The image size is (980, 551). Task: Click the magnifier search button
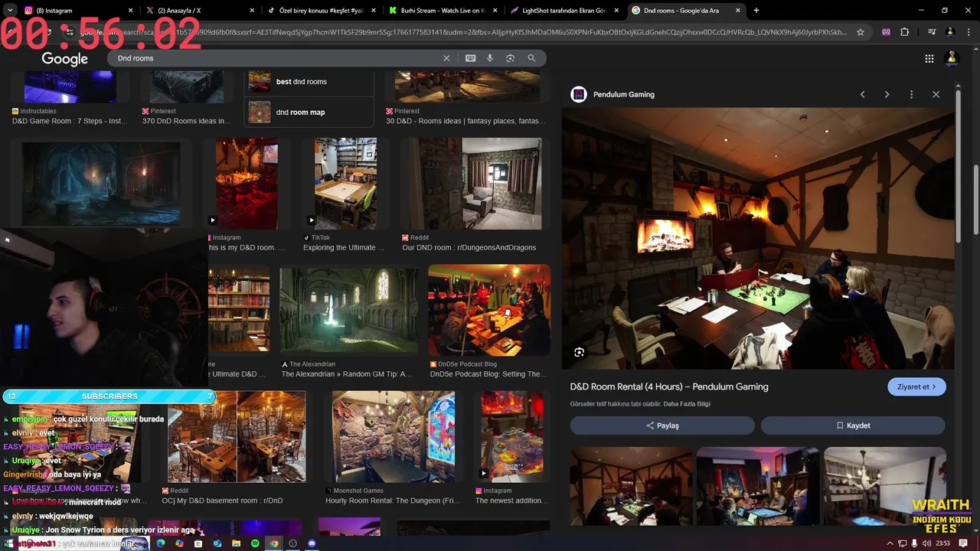point(531,58)
